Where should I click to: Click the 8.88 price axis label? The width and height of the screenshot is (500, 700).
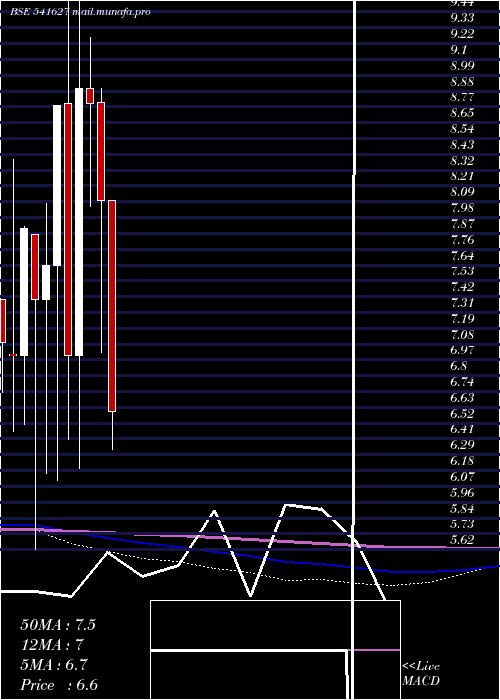[462, 82]
